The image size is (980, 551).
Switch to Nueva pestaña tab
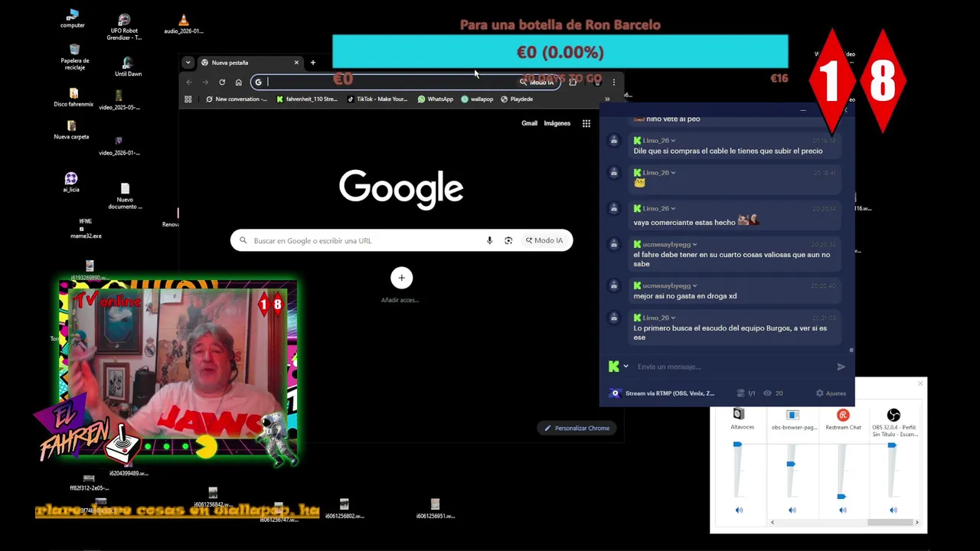click(x=250, y=63)
